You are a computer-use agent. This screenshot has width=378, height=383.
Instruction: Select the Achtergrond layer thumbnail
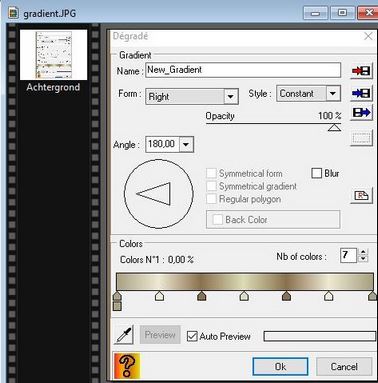click(x=53, y=55)
